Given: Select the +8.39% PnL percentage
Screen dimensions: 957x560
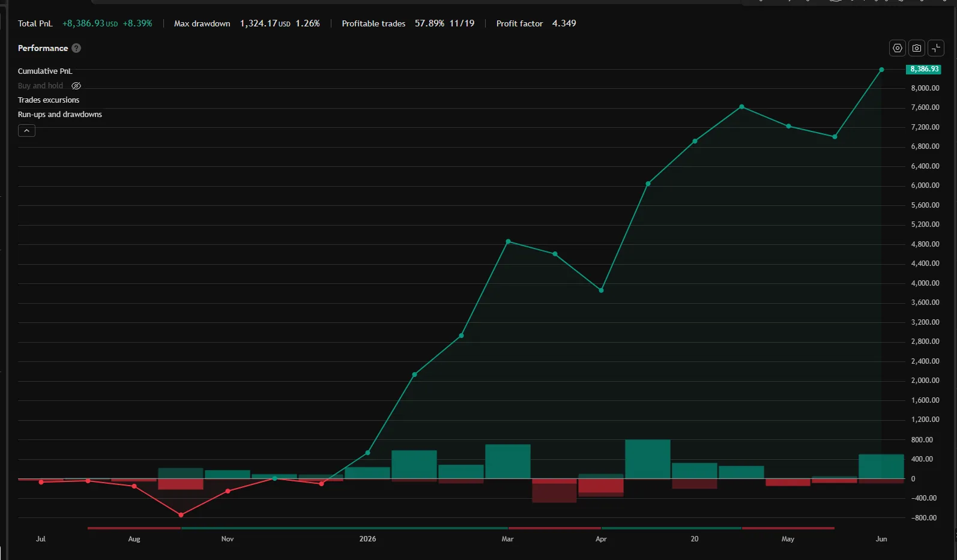Looking at the screenshot, I should tap(137, 23).
